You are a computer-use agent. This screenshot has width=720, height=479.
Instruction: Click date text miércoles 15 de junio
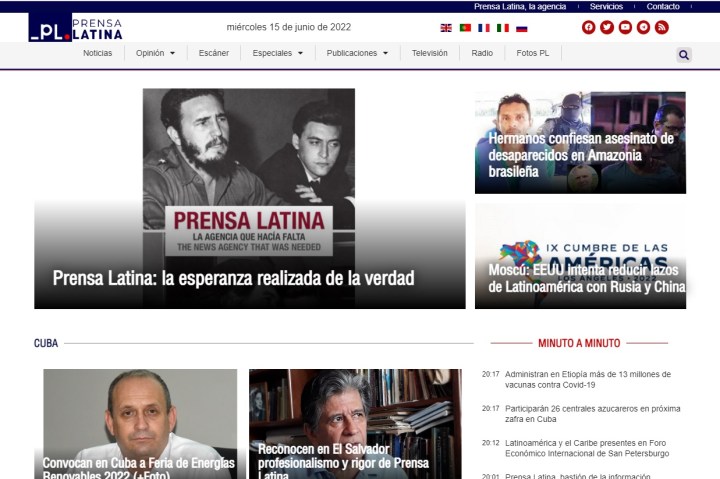tap(289, 27)
